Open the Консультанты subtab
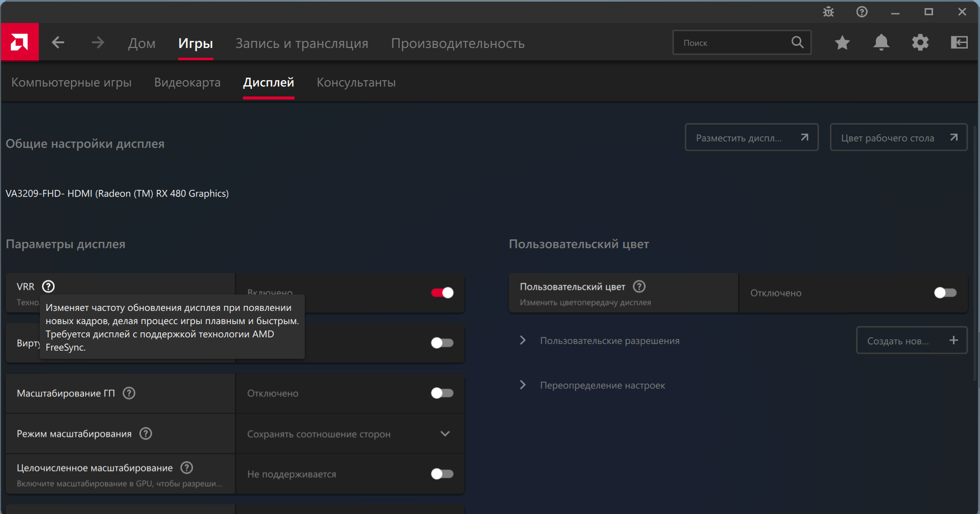980x514 pixels. click(x=356, y=82)
